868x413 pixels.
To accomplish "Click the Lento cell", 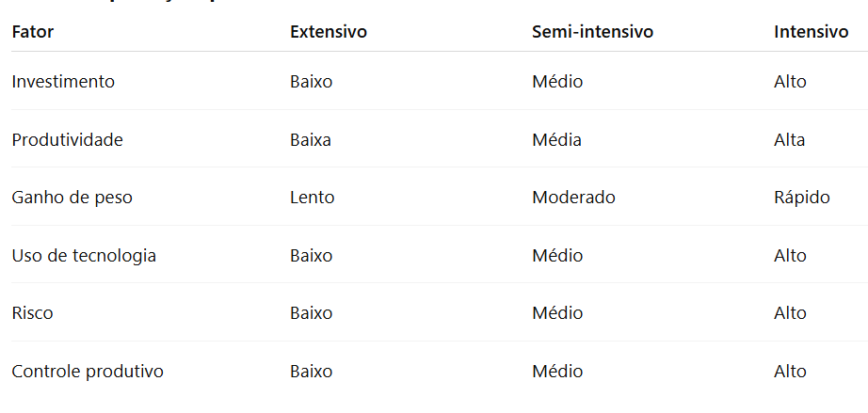I will 313,198.
